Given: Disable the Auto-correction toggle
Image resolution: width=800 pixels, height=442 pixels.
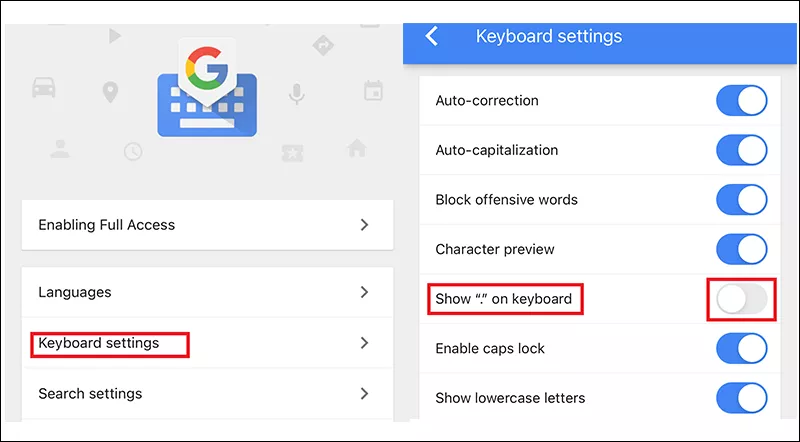Looking at the screenshot, I should (x=741, y=101).
